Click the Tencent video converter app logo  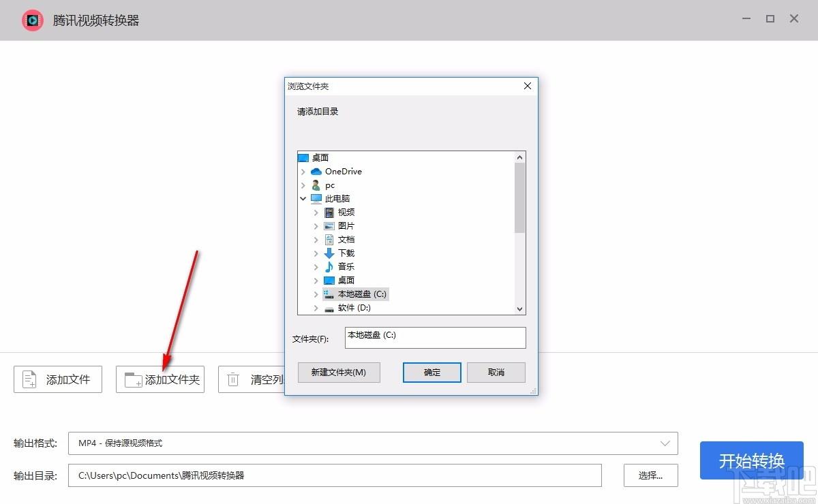point(33,20)
